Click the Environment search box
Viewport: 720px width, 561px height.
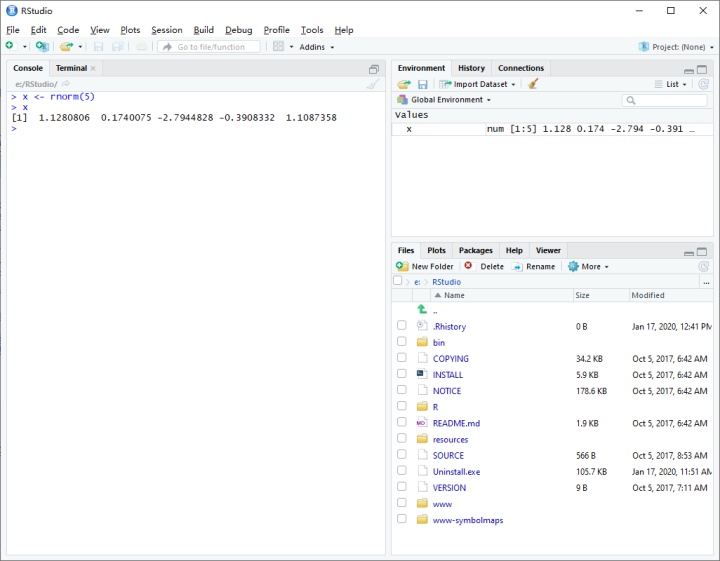pyautogui.click(x=664, y=100)
